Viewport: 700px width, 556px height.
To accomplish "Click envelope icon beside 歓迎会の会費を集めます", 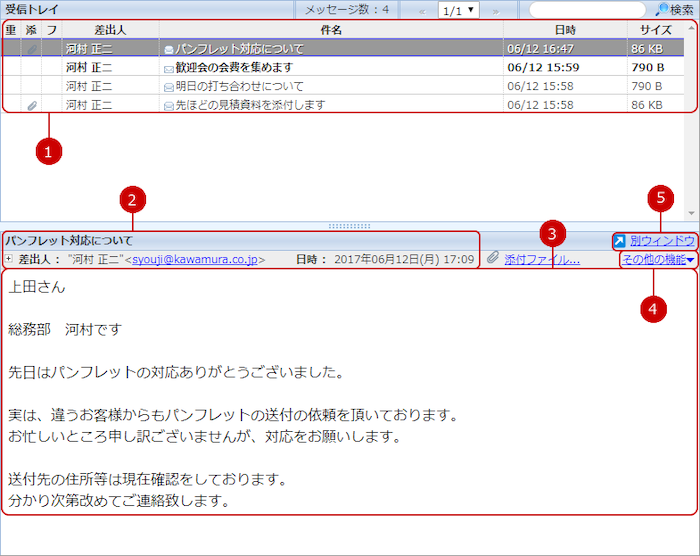I will (x=168, y=68).
